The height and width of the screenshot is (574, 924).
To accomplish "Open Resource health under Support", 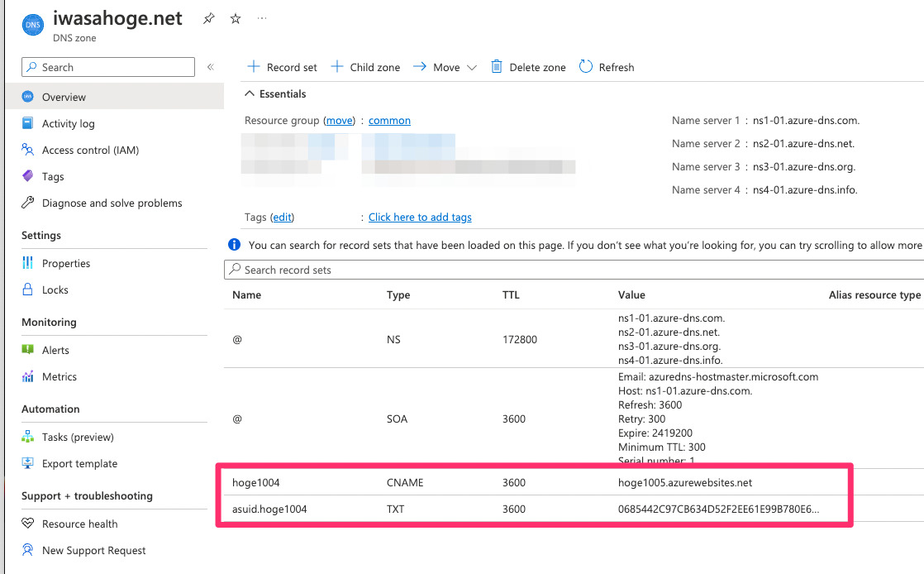I will tap(79, 524).
